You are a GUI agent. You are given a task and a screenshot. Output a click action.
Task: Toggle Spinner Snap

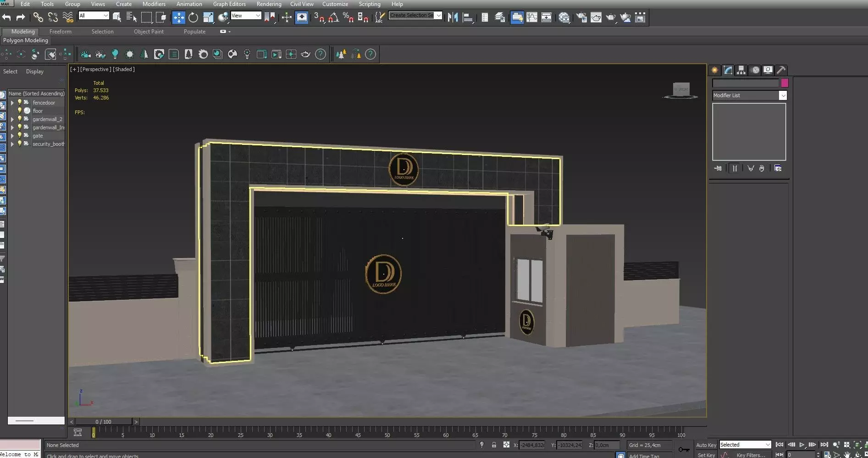coord(363,17)
